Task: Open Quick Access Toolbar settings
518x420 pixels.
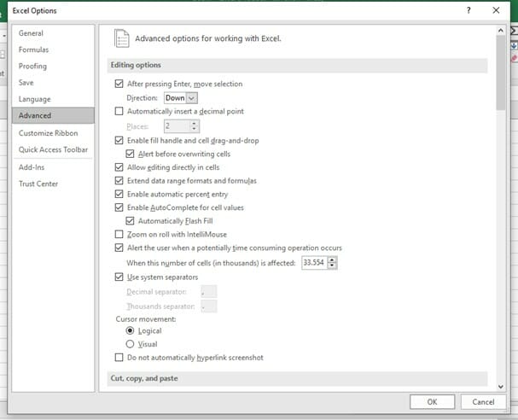Action: [53, 149]
